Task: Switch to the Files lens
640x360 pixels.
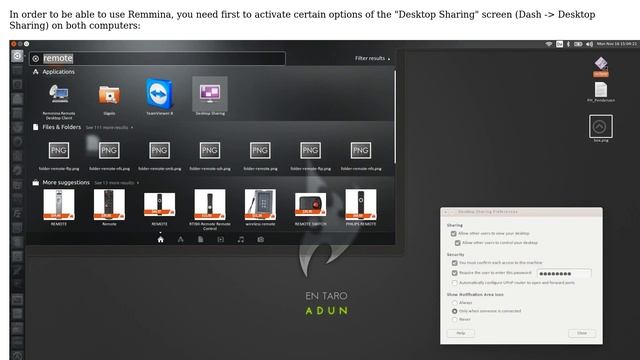Action: coord(200,240)
